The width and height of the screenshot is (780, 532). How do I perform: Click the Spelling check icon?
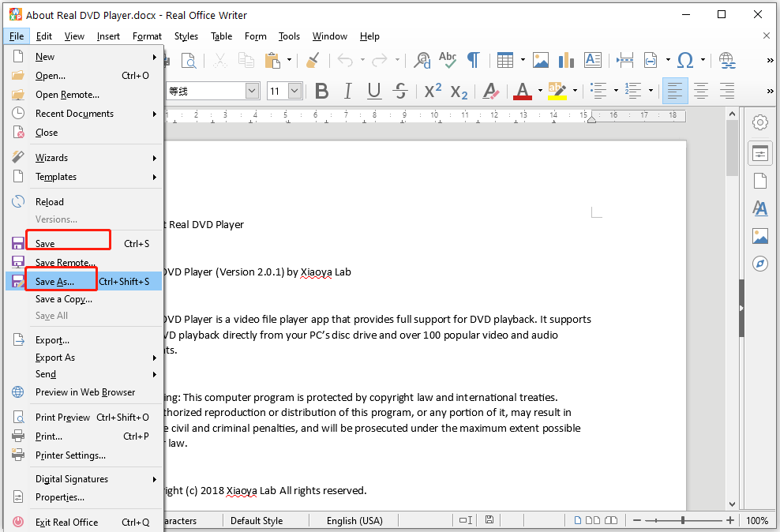(448, 60)
